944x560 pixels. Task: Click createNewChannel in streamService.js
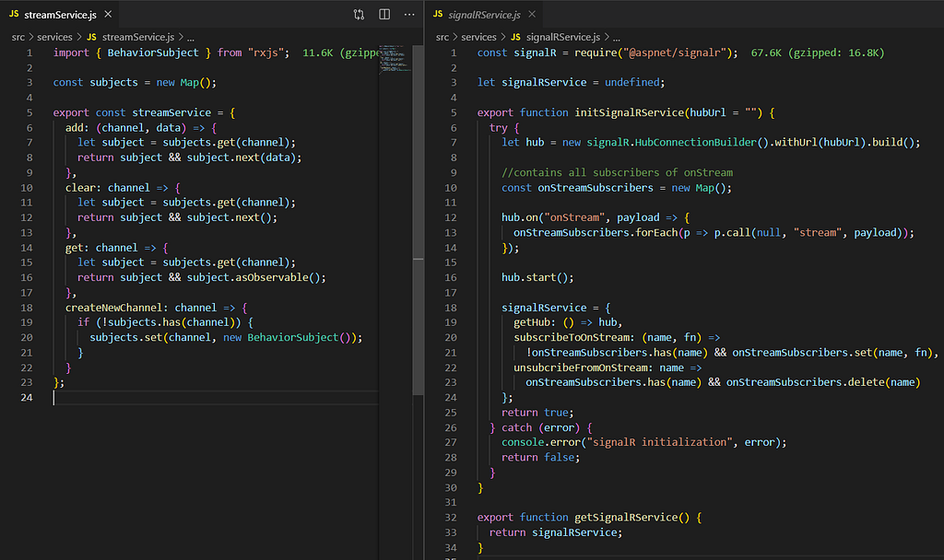pos(113,308)
